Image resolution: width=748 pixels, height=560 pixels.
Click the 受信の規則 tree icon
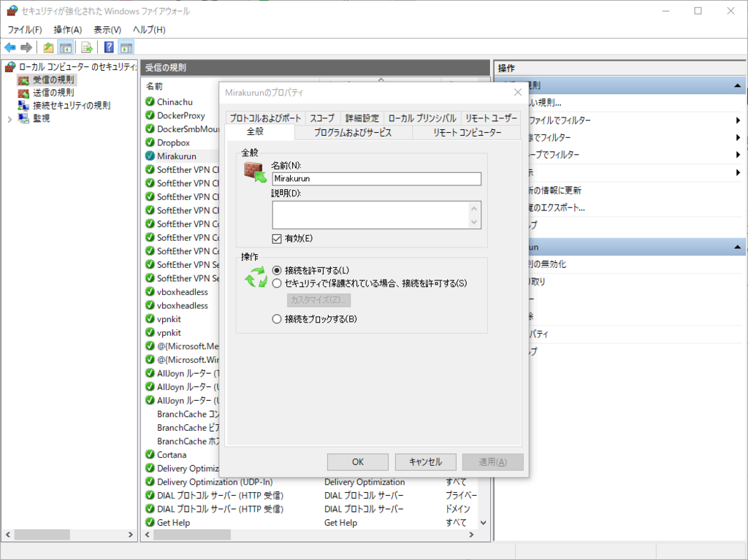(23, 80)
